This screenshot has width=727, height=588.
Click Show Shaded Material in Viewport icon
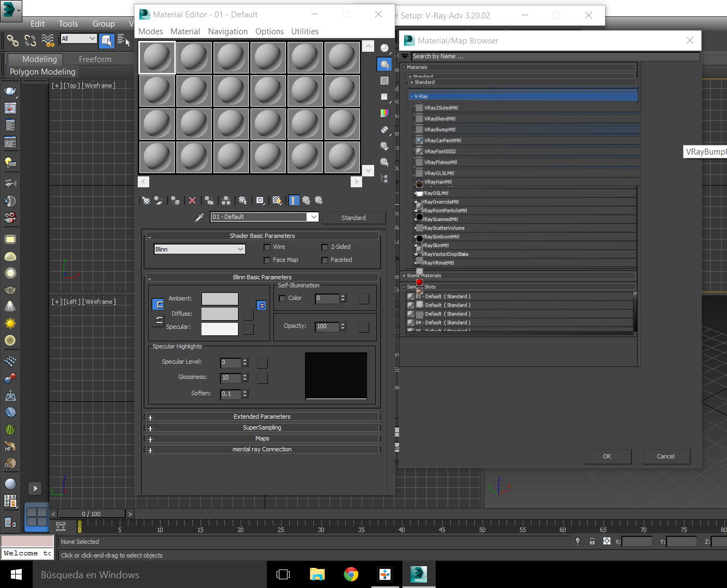click(277, 200)
